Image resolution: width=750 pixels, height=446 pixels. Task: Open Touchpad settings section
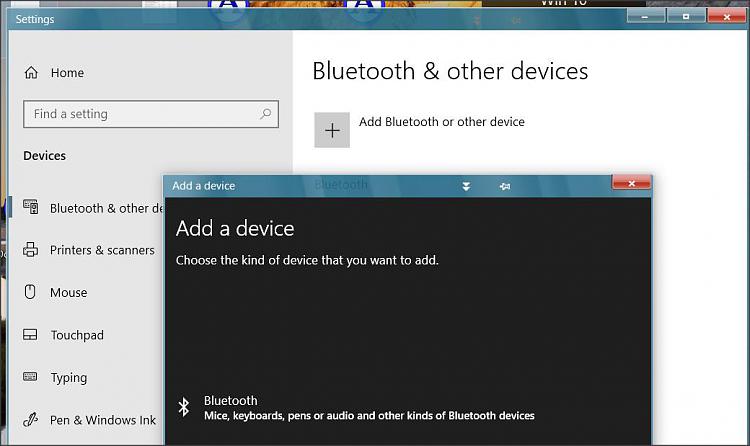(x=64, y=335)
